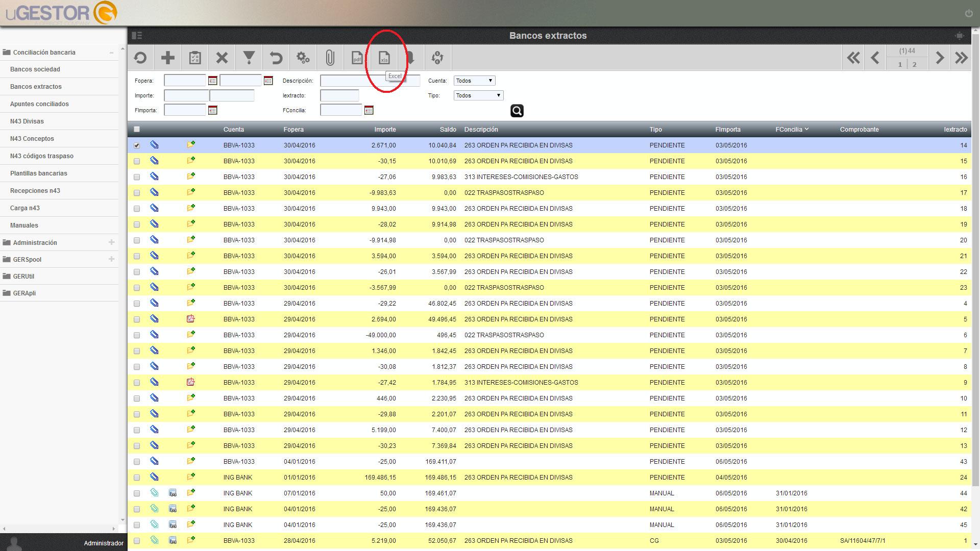Go to previous page arrow
Viewport: 980px width, 551px height.
pyautogui.click(x=875, y=58)
